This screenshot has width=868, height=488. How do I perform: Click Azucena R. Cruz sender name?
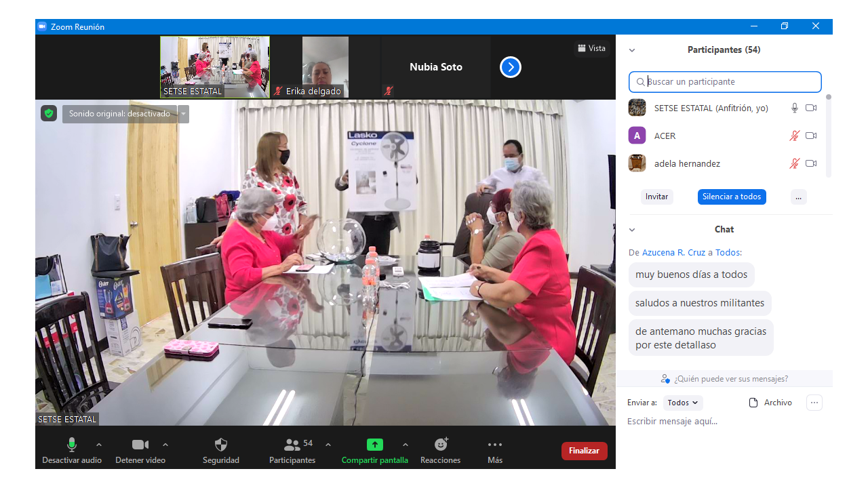(674, 252)
